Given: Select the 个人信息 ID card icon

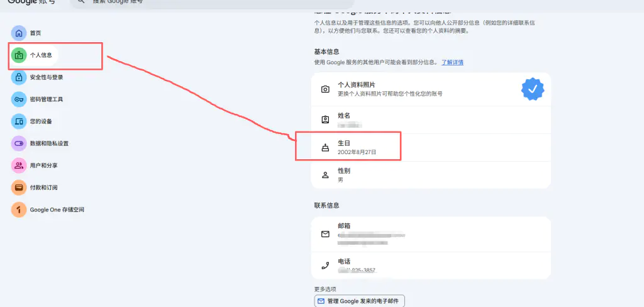Looking at the screenshot, I should click(19, 55).
